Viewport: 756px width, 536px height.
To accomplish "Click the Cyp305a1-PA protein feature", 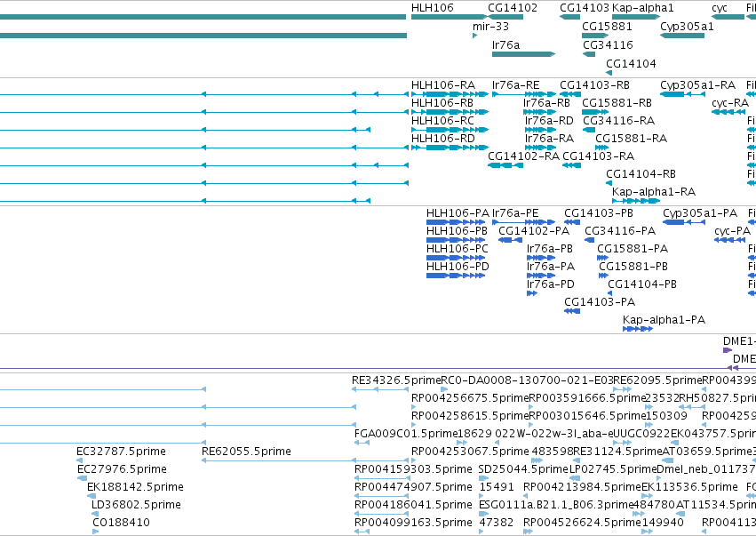I will click(684, 222).
